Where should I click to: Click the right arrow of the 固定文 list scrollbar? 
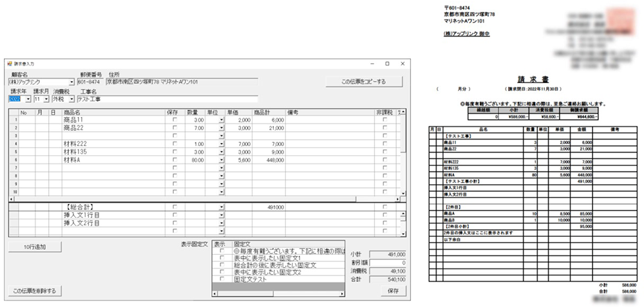click(x=342, y=294)
